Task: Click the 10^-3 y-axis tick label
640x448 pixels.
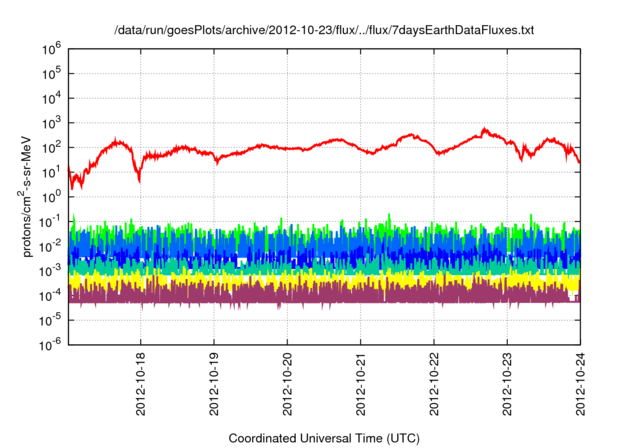Action: (x=50, y=271)
